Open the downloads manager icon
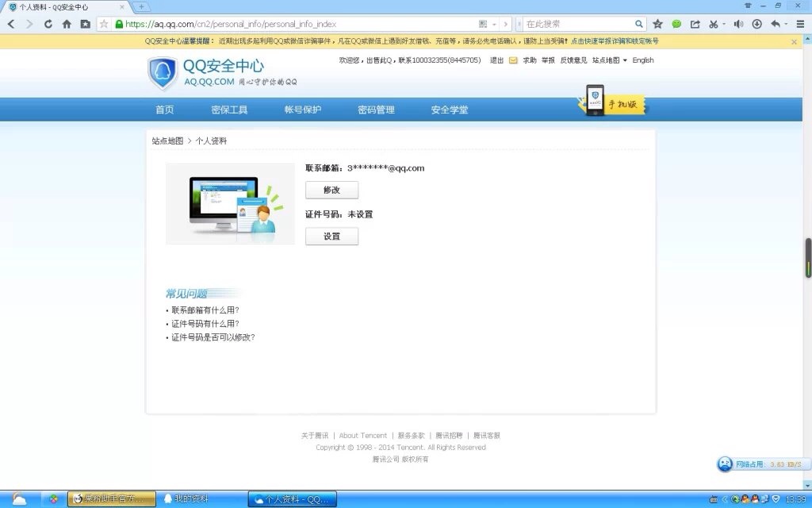Image resolution: width=812 pixels, height=508 pixels. pyautogui.click(x=757, y=24)
